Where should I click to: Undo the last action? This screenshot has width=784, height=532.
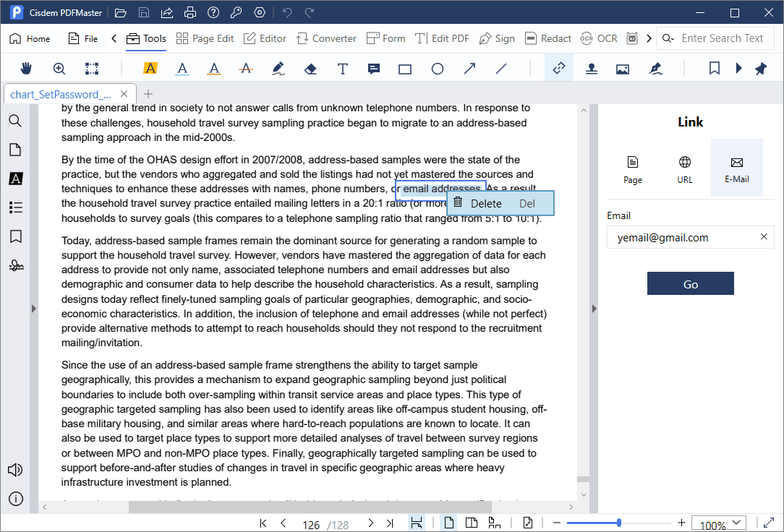(287, 12)
